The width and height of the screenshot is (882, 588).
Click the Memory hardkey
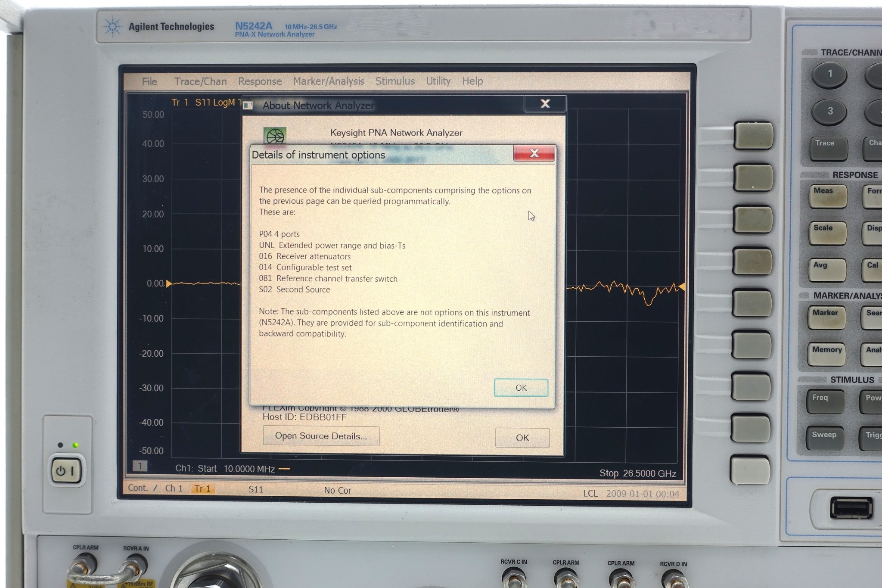[x=826, y=355]
